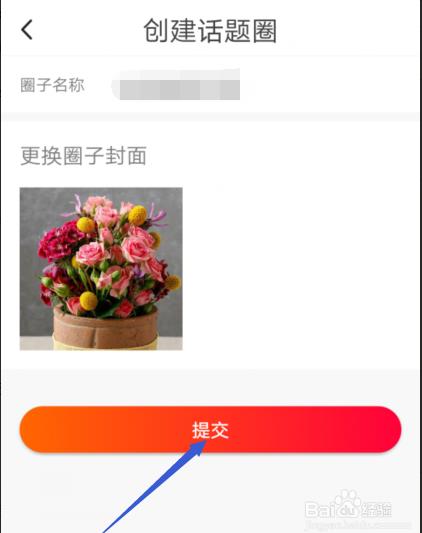
Task: Open the flower bouquet cover thumbnail
Action: tap(101, 269)
